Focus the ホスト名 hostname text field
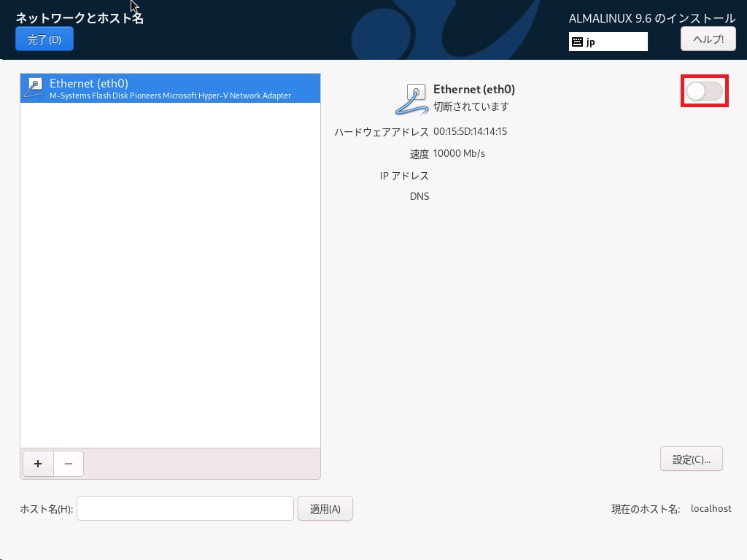747x560 pixels. coord(185,509)
